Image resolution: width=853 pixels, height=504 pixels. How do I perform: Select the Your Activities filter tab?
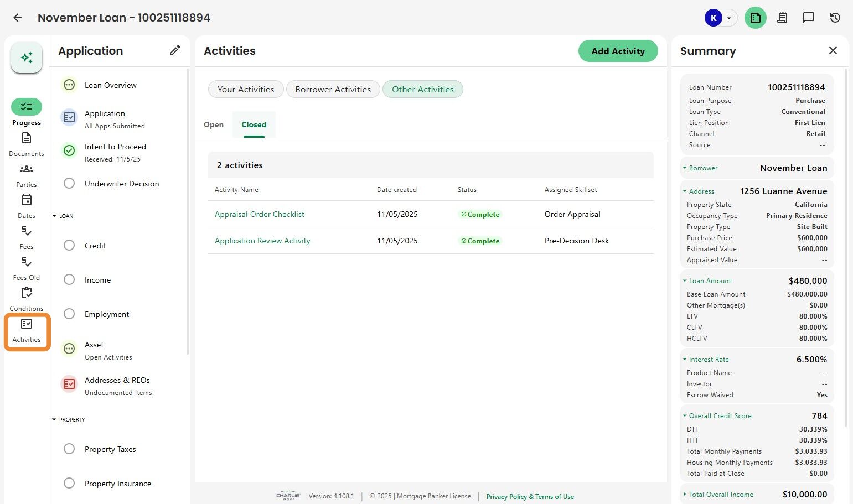coord(246,90)
